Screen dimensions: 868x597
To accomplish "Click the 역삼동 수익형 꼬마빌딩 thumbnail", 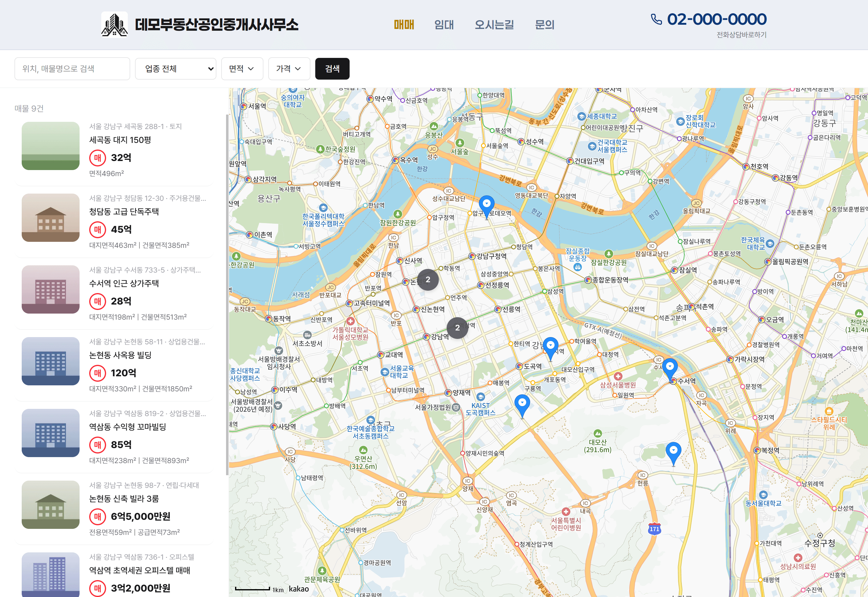I will pos(50,433).
